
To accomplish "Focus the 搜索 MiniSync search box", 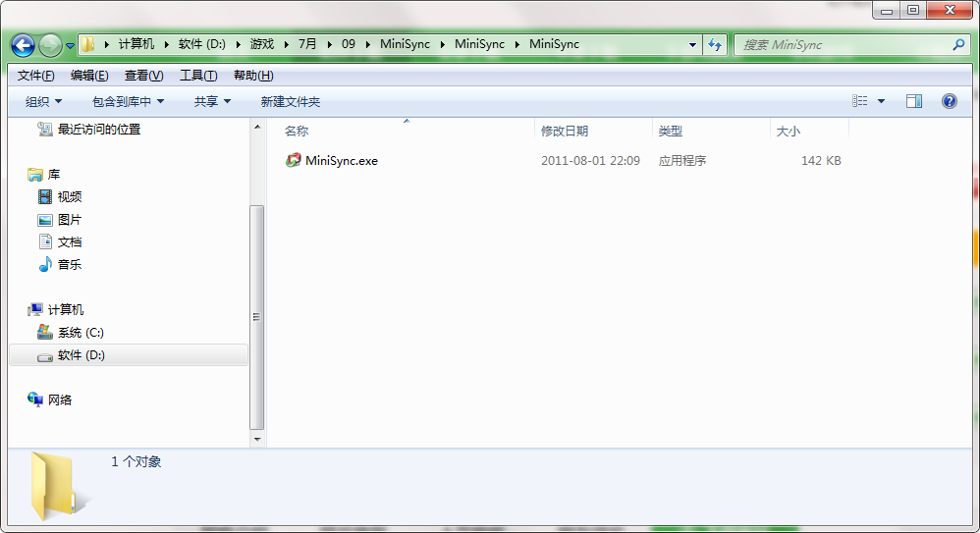I will point(852,45).
